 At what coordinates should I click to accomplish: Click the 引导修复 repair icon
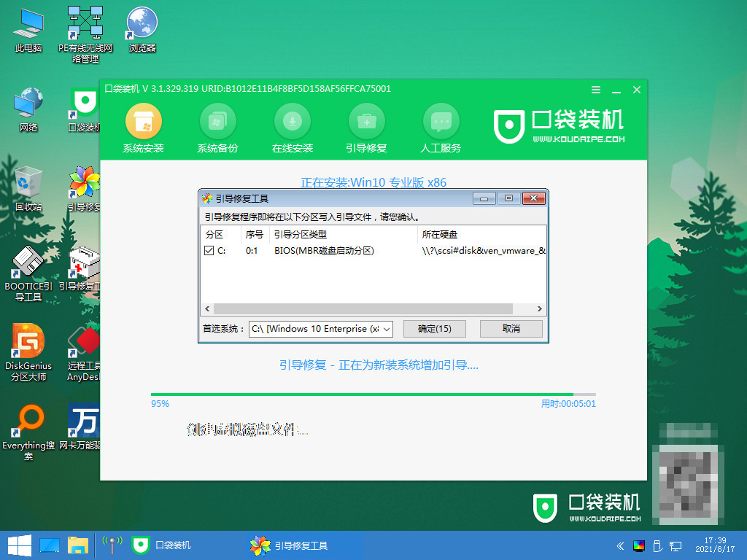click(366, 124)
